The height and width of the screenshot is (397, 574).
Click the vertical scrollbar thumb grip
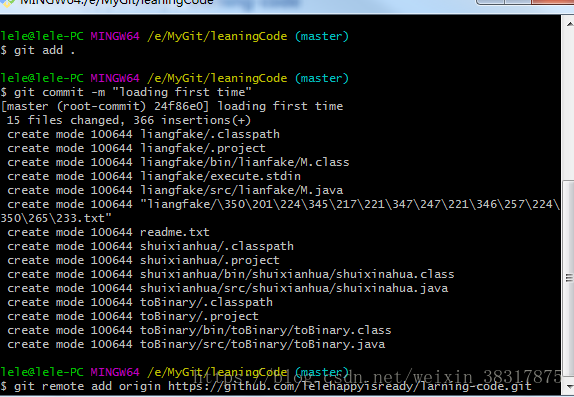(569, 278)
